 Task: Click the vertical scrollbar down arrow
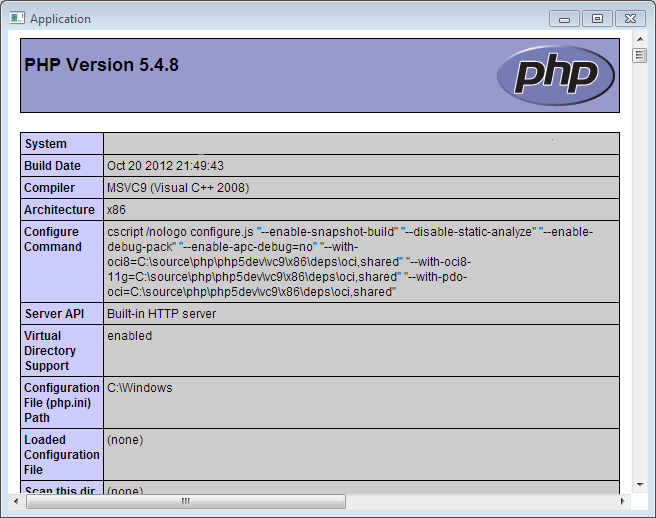pos(639,485)
